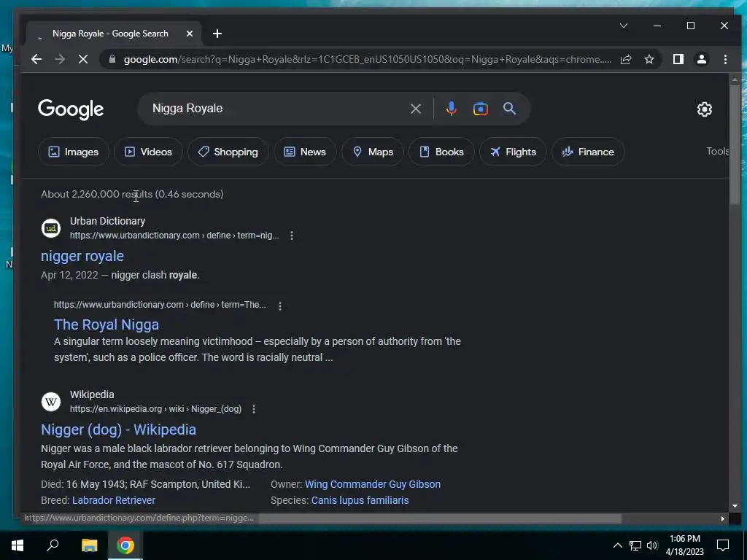Open Chrome three-dot menu
The image size is (747, 560).
point(725,59)
